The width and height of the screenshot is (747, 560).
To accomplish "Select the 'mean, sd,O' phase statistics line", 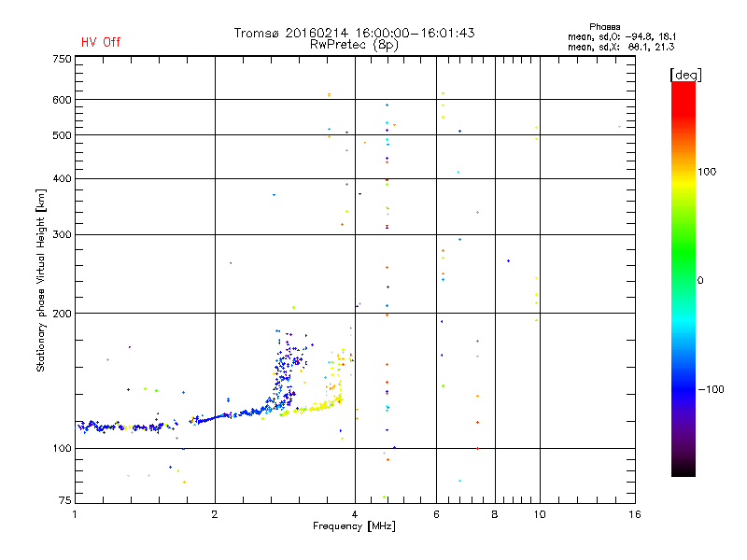I will [x=622, y=36].
